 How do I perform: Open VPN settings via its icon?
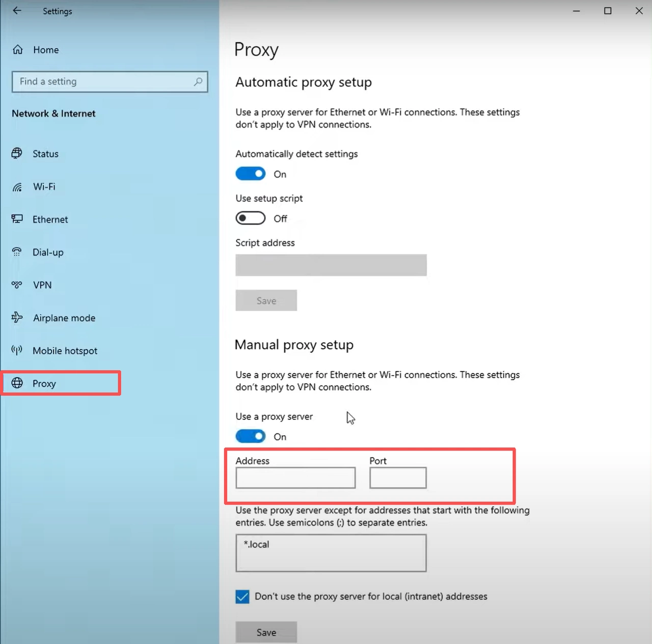[x=17, y=285]
